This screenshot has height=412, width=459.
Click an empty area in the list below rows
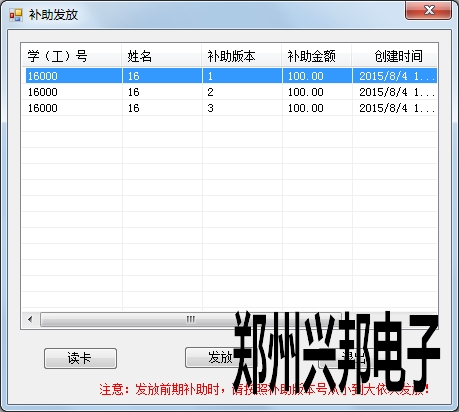tap(229, 213)
